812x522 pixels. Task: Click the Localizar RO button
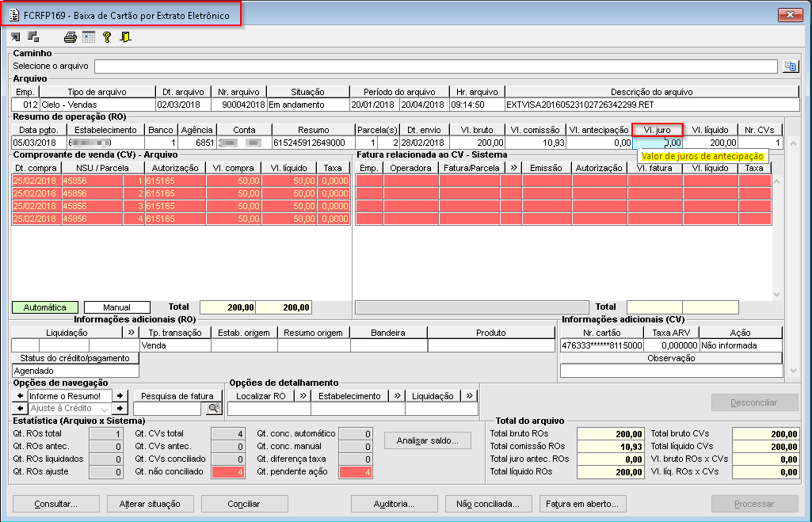(x=261, y=395)
